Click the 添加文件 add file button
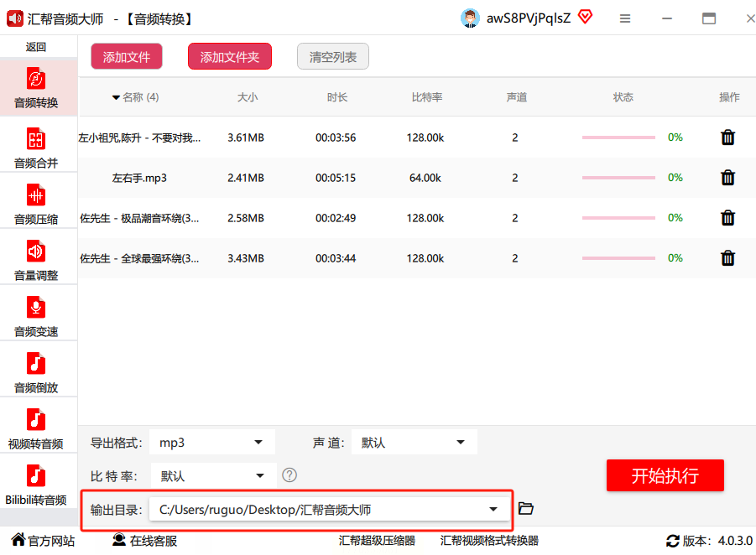 click(127, 57)
